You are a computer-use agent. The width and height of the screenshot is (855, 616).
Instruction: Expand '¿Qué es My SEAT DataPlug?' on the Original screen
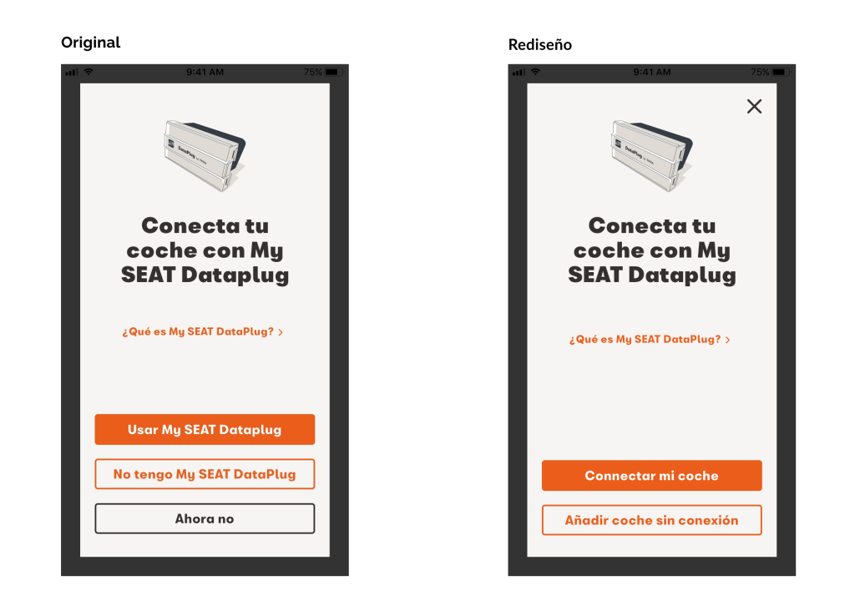click(199, 331)
